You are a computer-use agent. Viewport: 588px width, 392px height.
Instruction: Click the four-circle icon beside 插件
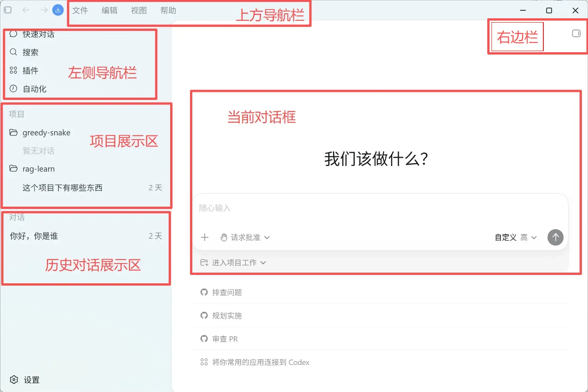(13, 70)
